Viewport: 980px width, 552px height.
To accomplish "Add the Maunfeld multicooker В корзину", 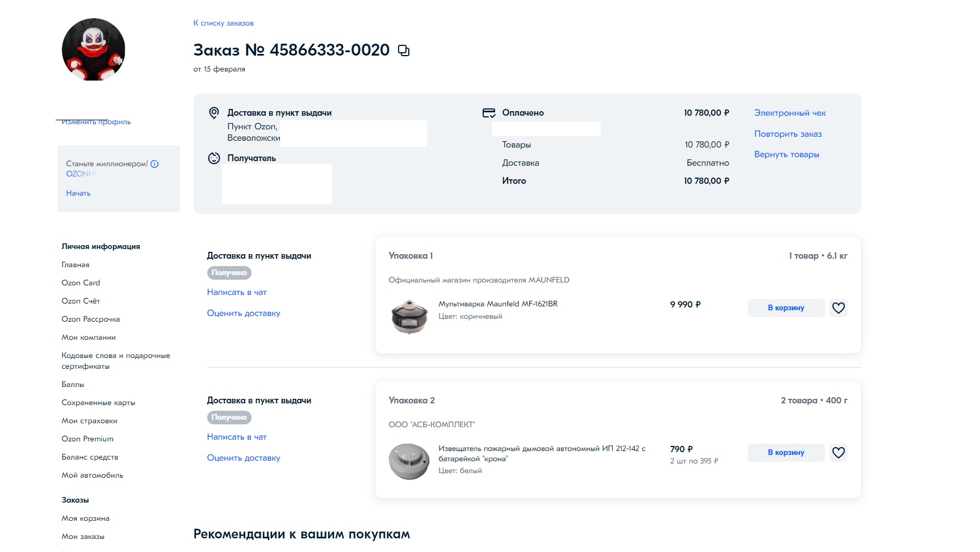I will (786, 308).
